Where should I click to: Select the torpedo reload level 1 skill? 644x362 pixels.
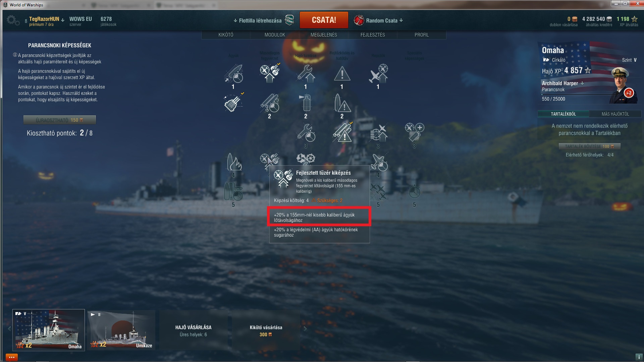[x=233, y=73]
